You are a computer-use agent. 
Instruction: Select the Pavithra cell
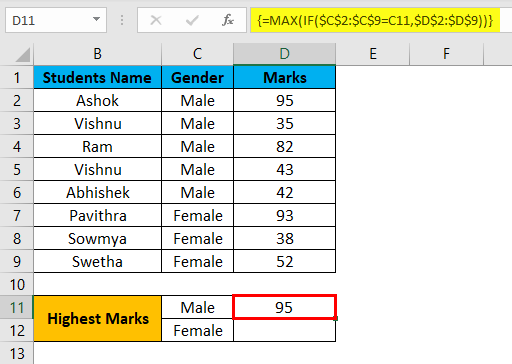tap(97, 215)
